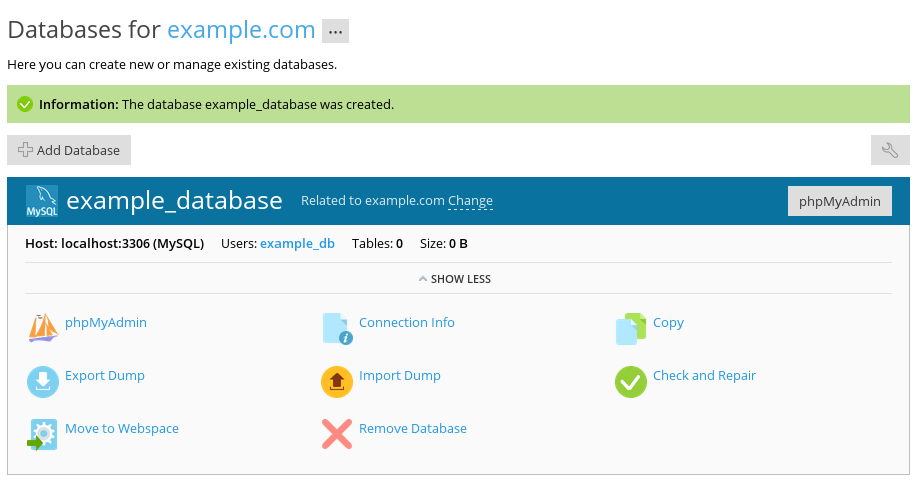Screen dimensions: 916x495
Task: Collapse details with SHOW LESS
Action: 455,279
